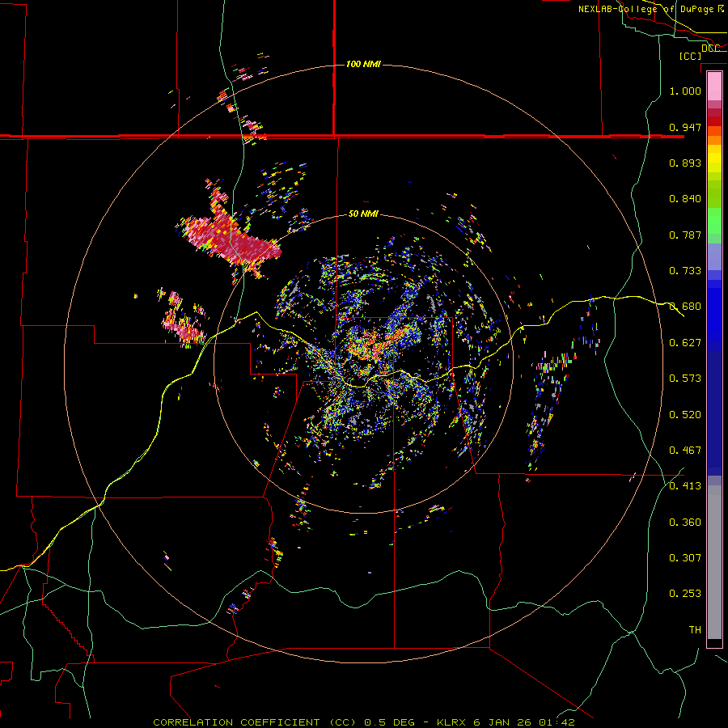
Task: Click the 0.947 value on color scale
Action: (685, 127)
